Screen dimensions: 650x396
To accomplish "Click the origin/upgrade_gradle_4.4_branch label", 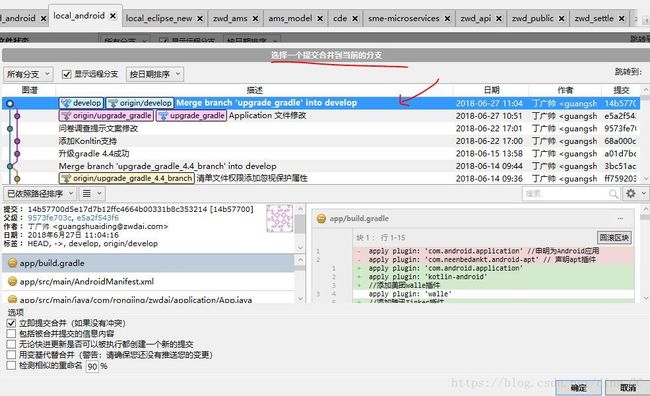I will pyautogui.click(x=127, y=178).
